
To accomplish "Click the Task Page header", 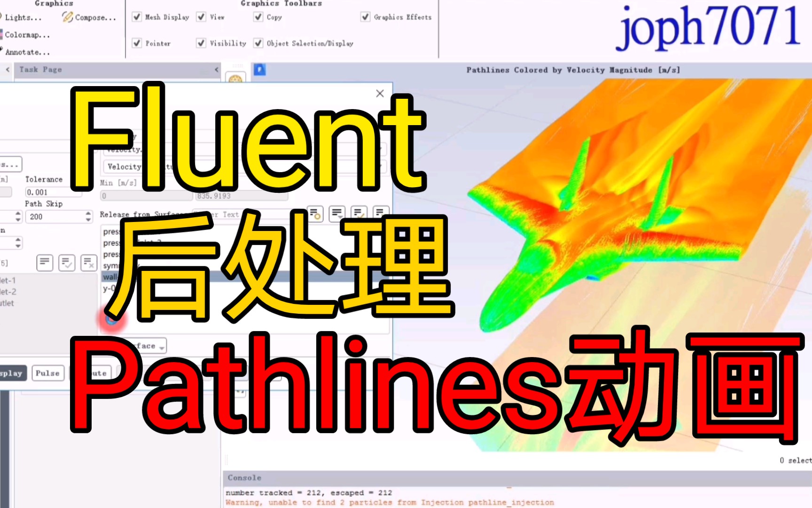I will 40,69.
